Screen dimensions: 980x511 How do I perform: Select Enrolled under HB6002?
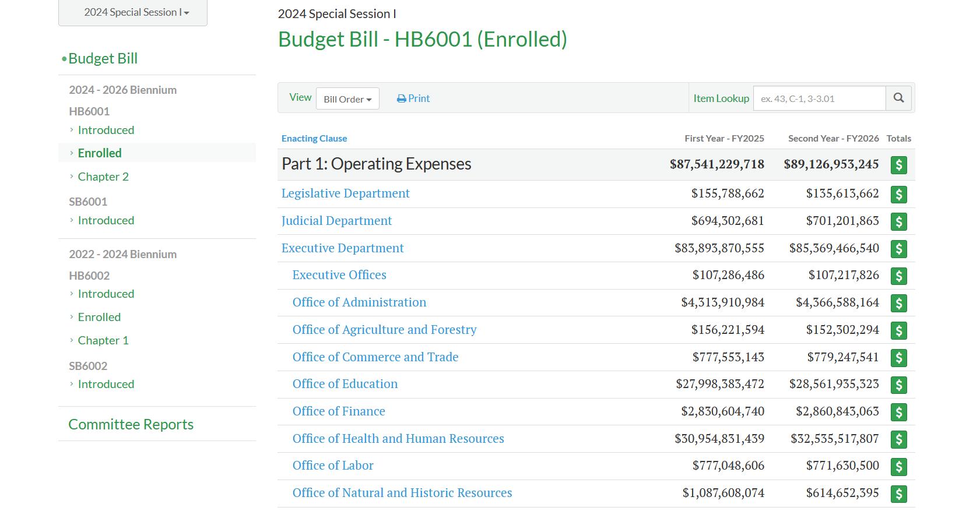pos(99,317)
